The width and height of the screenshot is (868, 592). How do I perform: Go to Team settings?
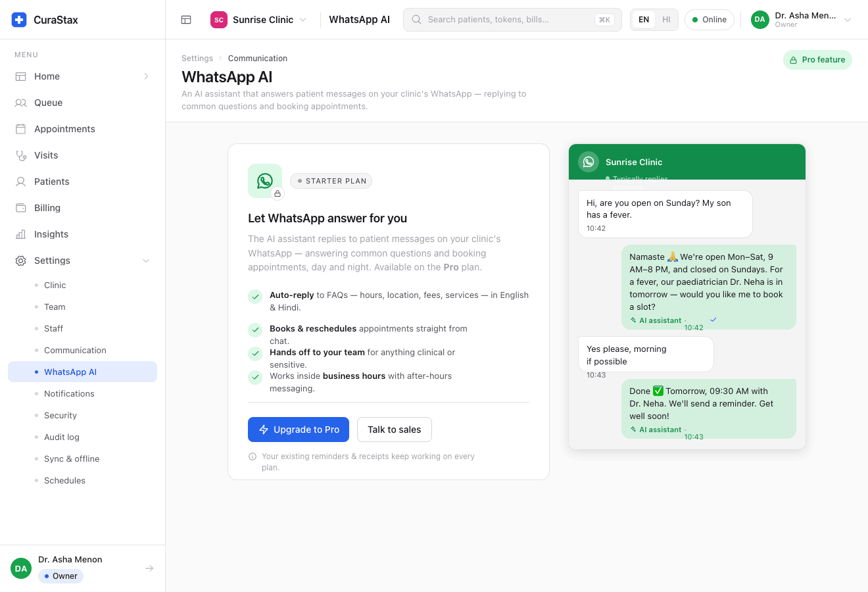click(82, 307)
